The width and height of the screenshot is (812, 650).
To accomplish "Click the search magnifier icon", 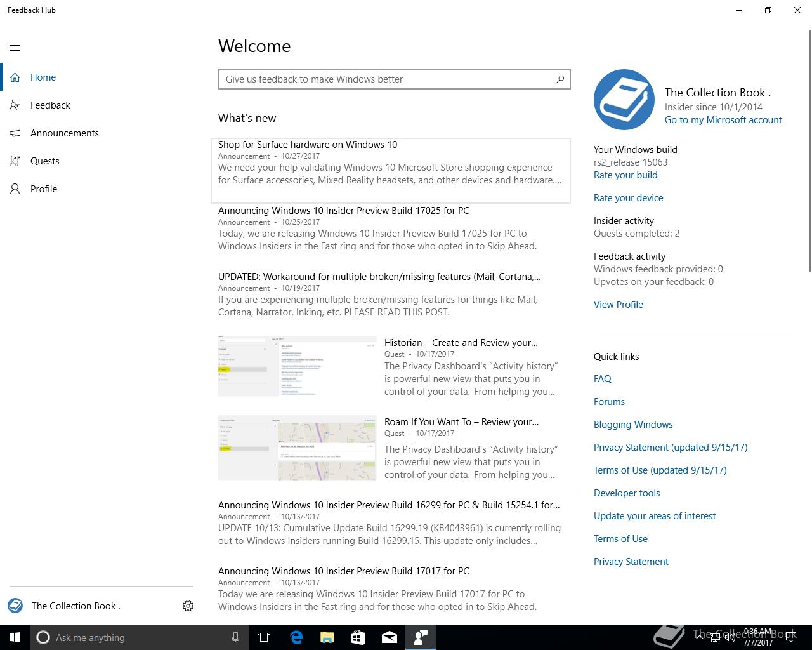I will tap(560, 79).
